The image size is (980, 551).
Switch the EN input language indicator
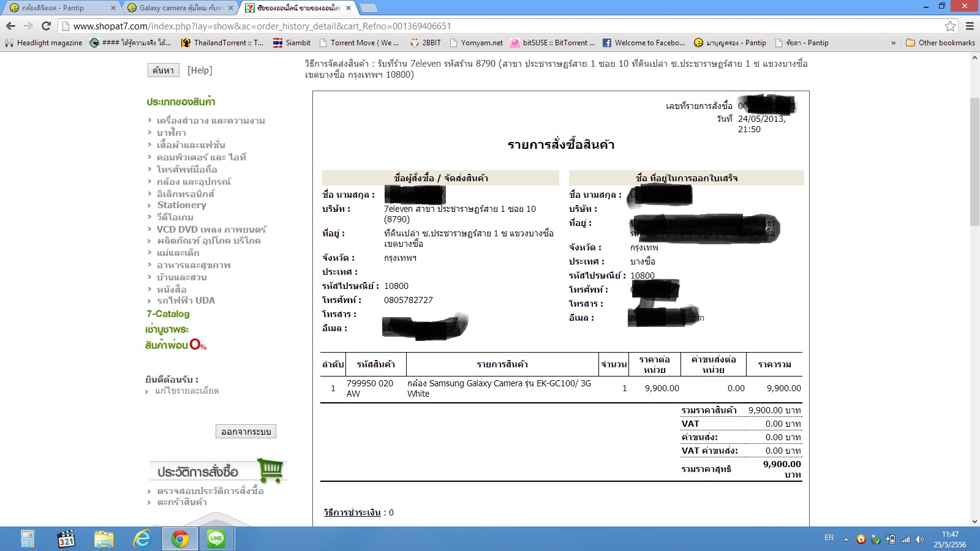[x=829, y=538]
